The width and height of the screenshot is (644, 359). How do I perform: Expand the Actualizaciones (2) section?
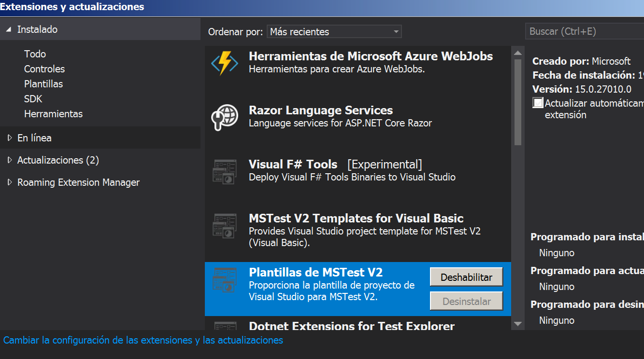tap(9, 160)
